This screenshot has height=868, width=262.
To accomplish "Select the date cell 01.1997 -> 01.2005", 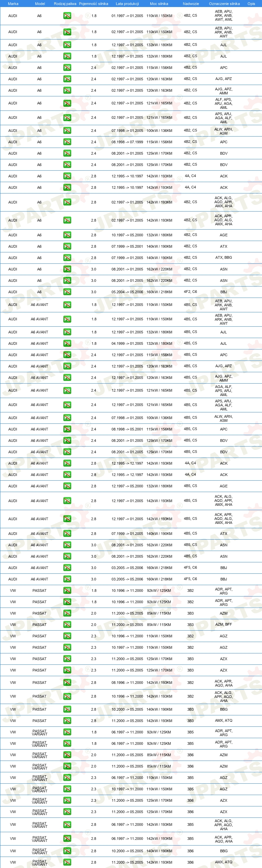I will point(127,16).
